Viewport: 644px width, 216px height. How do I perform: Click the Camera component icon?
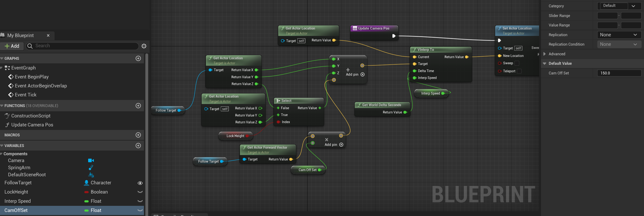(x=91, y=160)
